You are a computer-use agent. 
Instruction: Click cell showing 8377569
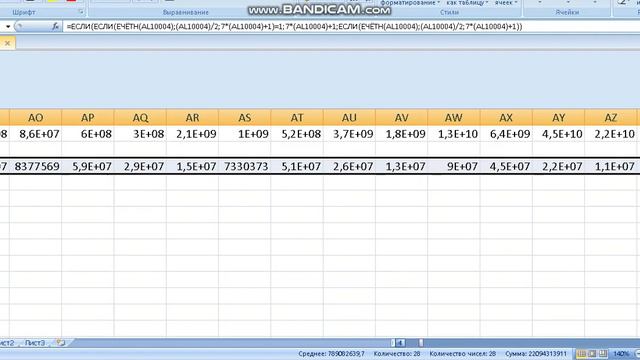(x=36, y=166)
